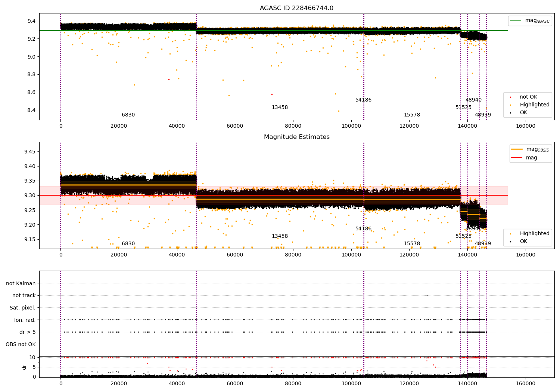560x392 pixels.
Task: Click OBSID label 48939 in the top plot
Action: point(483,115)
